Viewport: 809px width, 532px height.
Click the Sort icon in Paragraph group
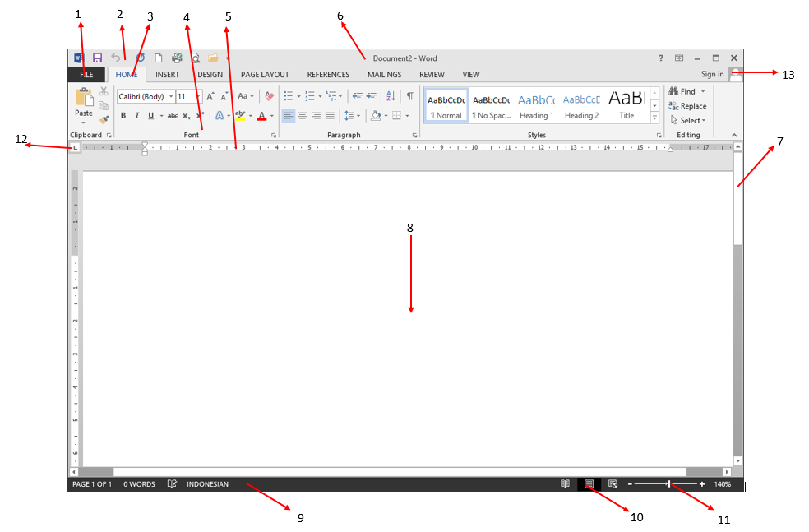[391, 96]
